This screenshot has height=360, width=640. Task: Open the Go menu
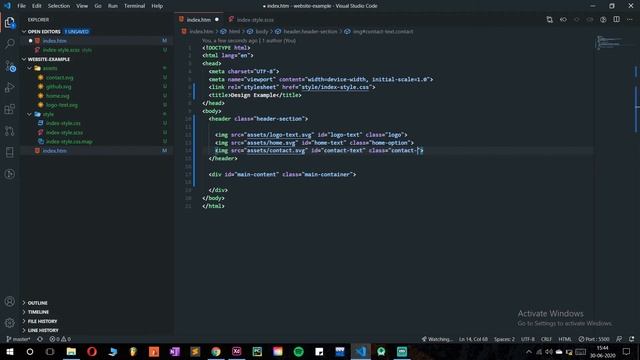[x=98, y=6]
